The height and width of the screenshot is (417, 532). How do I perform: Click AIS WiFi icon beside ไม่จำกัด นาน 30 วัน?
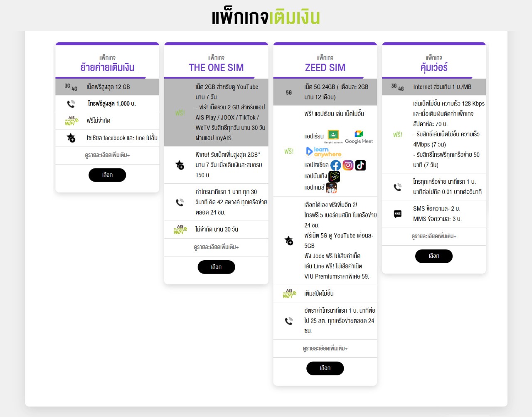(180, 229)
